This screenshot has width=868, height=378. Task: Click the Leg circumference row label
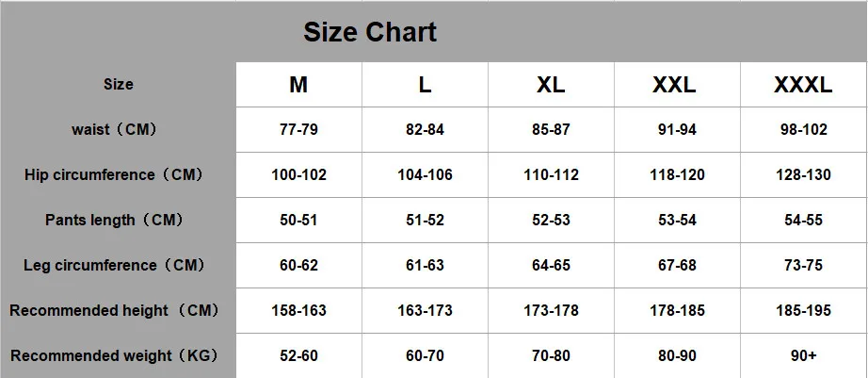pyautogui.click(x=115, y=265)
